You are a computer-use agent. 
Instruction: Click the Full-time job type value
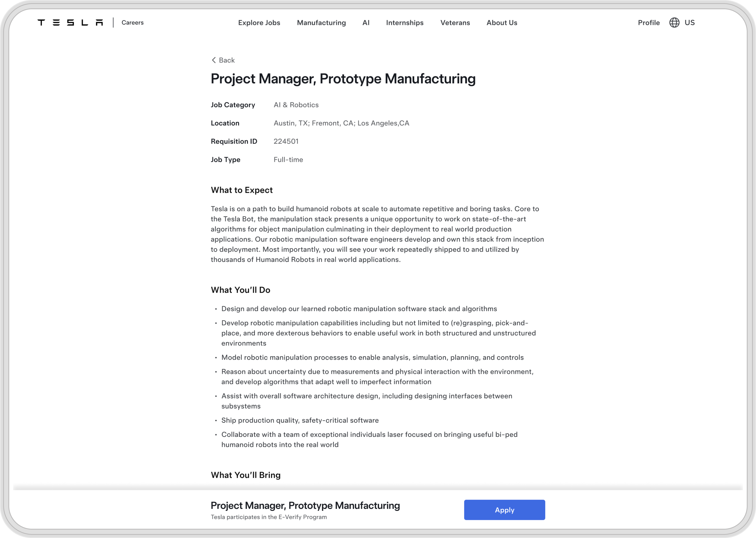[288, 159]
